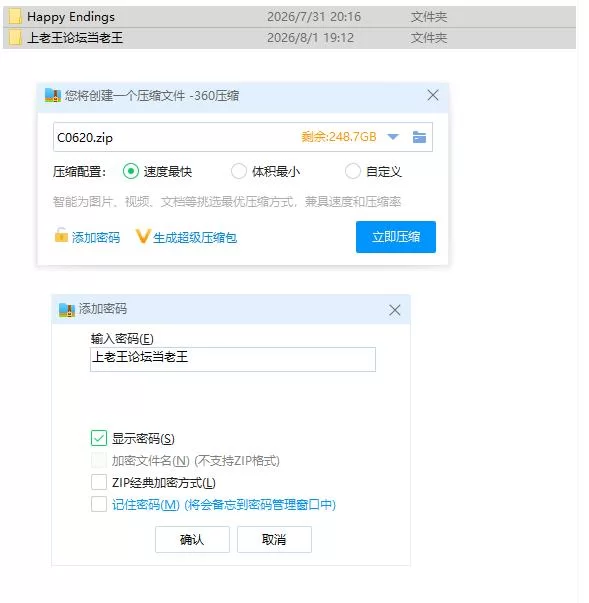Image resolution: width=589 pixels, height=603 pixels.
Task: Click the date 2026/7/31 20:16
Action: pyautogui.click(x=314, y=17)
